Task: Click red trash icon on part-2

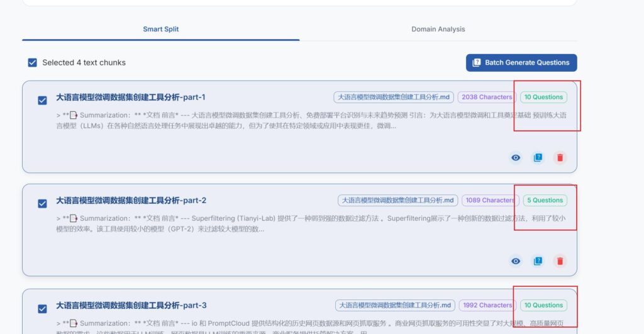Action: click(x=560, y=261)
